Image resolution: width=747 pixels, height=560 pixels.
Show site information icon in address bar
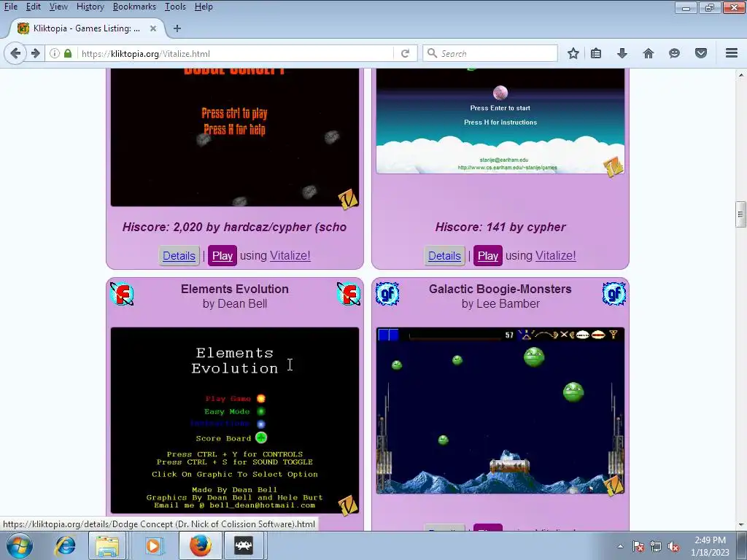click(x=55, y=53)
